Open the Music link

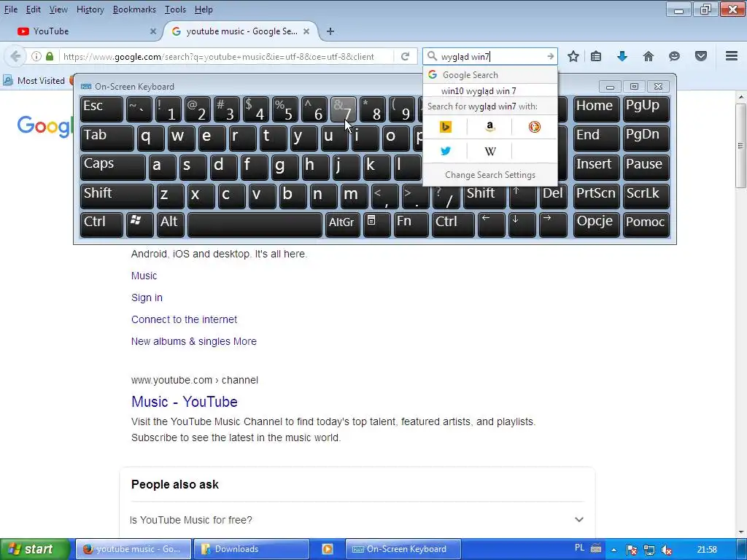click(144, 276)
